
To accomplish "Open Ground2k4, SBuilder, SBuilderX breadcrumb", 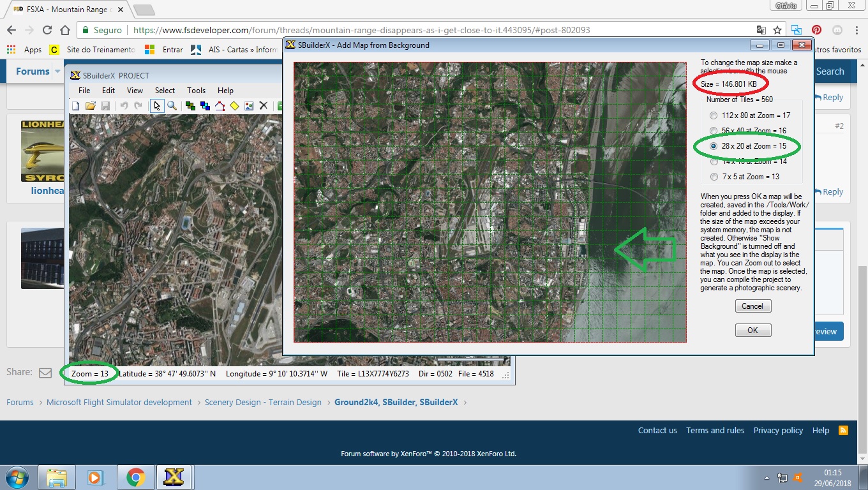I will (396, 403).
